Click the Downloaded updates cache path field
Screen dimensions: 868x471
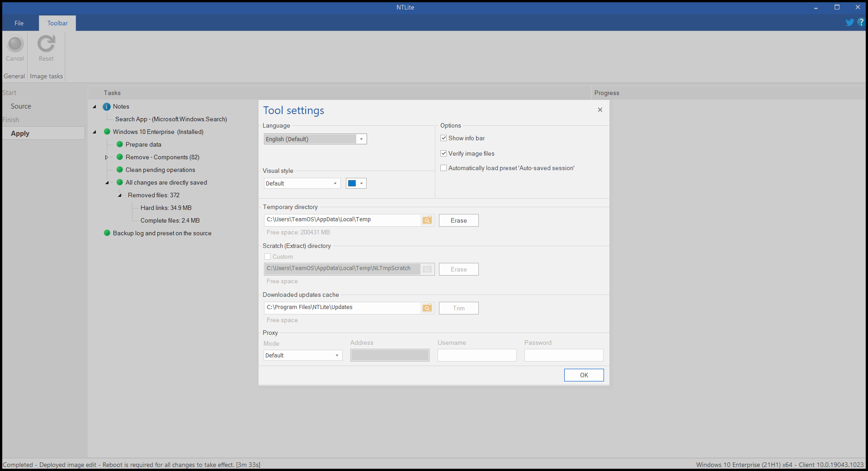[342, 308]
